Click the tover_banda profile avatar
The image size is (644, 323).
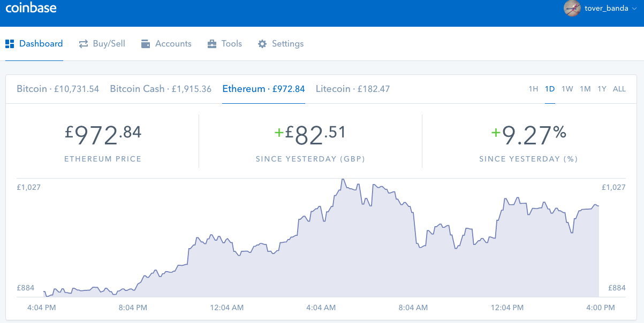pos(572,8)
